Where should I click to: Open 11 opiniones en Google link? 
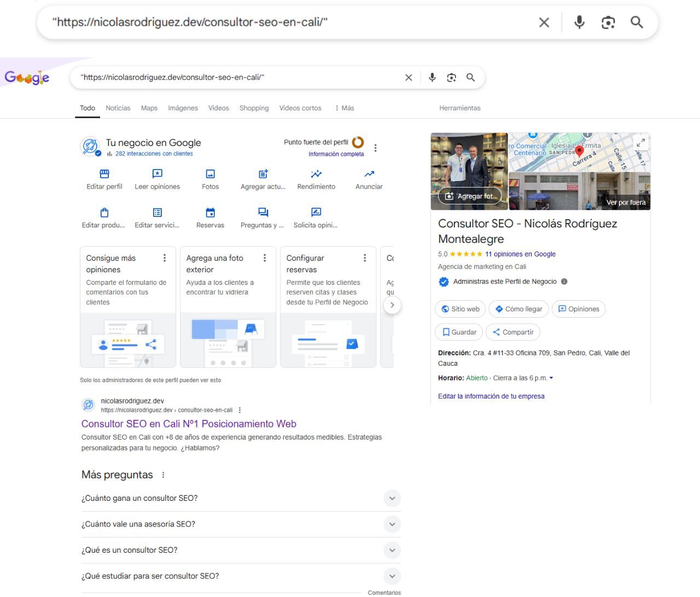520,254
